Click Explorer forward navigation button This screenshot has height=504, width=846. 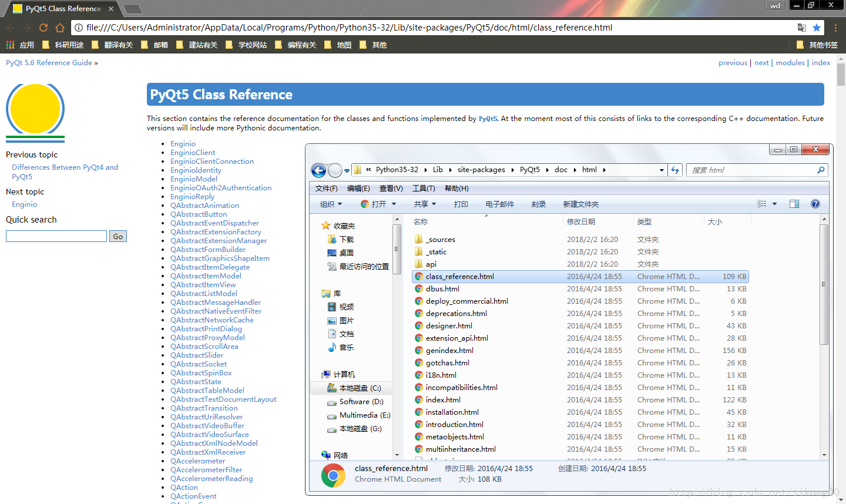pyautogui.click(x=335, y=170)
